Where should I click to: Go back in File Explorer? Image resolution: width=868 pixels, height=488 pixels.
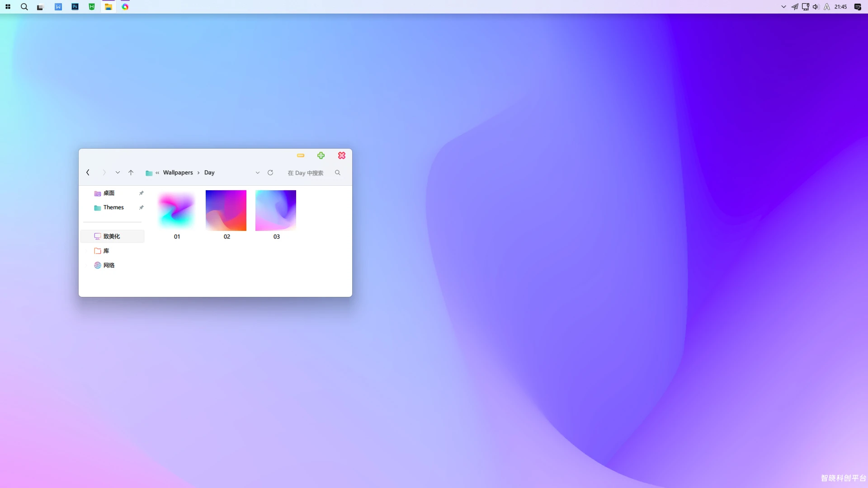(x=88, y=173)
